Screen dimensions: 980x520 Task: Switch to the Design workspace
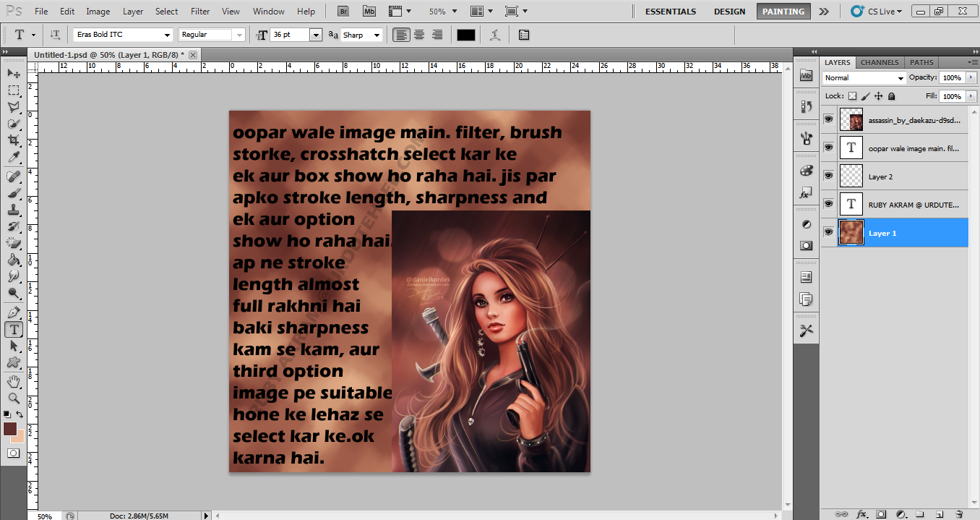point(729,12)
